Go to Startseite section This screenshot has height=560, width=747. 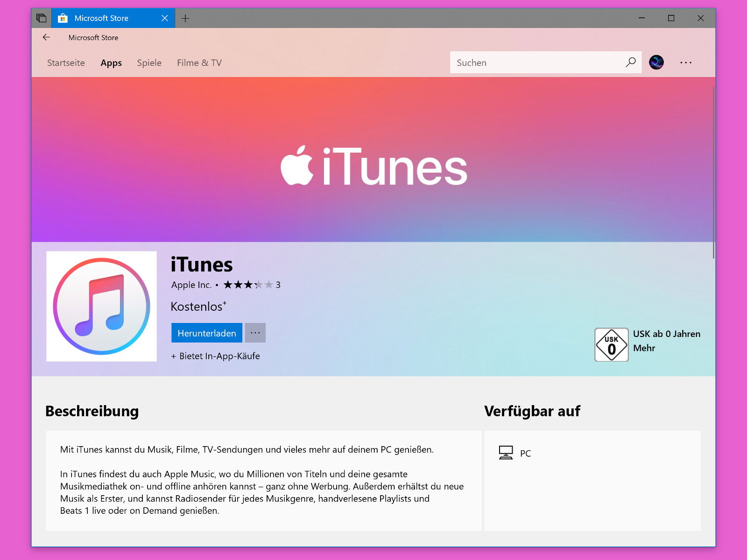pyautogui.click(x=66, y=63)
